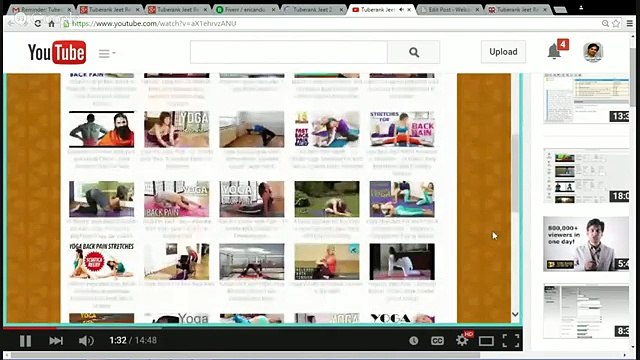Click the zoom magnifier in address bar

point(605,24)
